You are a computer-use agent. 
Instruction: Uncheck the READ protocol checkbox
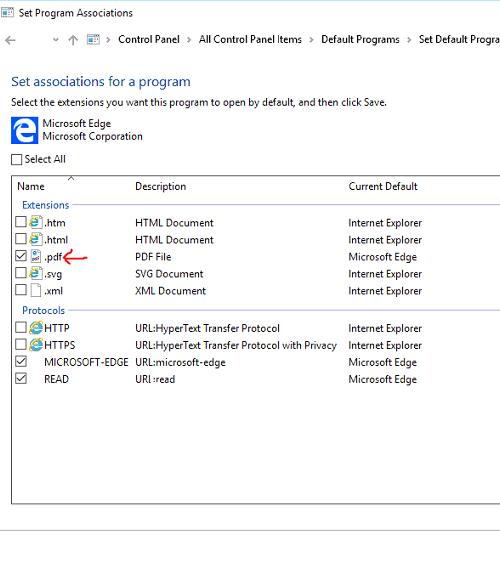pos(21,378)
